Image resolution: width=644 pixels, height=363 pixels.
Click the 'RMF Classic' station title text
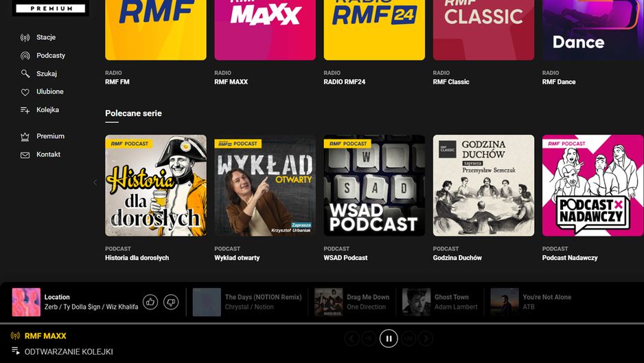[x=451, y=82]
